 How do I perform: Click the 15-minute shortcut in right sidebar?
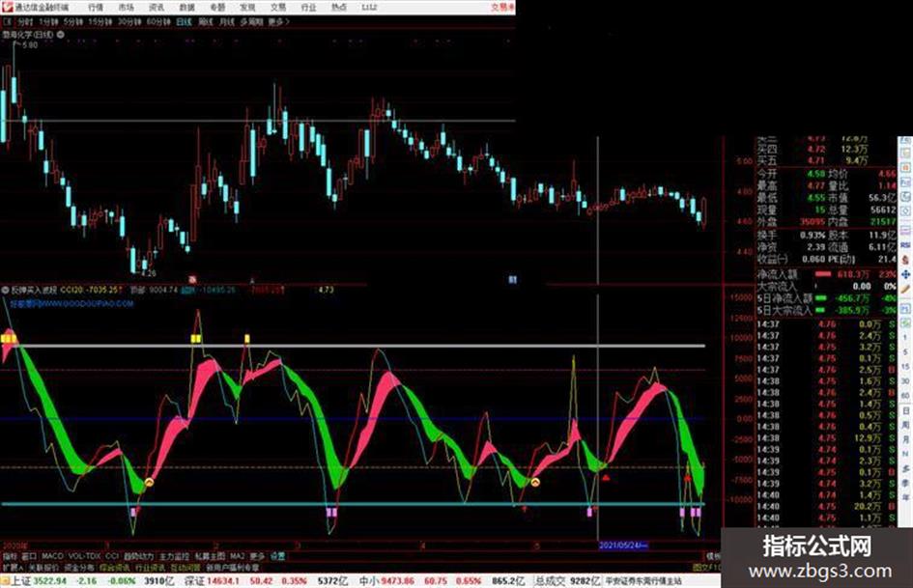tap(905, 367)
